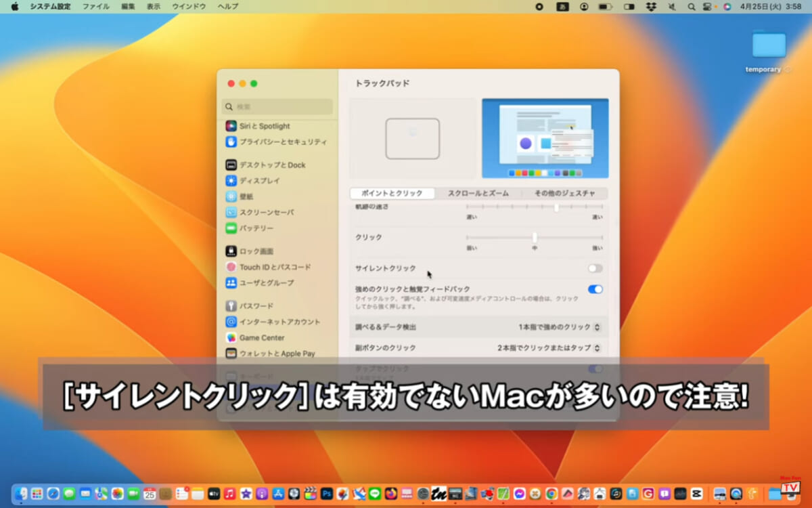Open the 調べる＆データ検出 popup menu
This screenshot has height=508, width=812.
tap(560, 327)
